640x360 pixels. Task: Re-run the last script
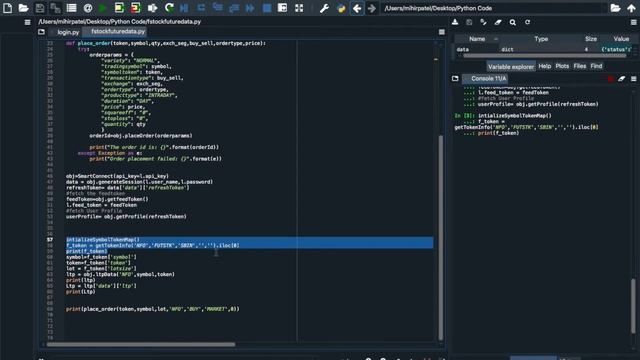(x=169, y=8)
